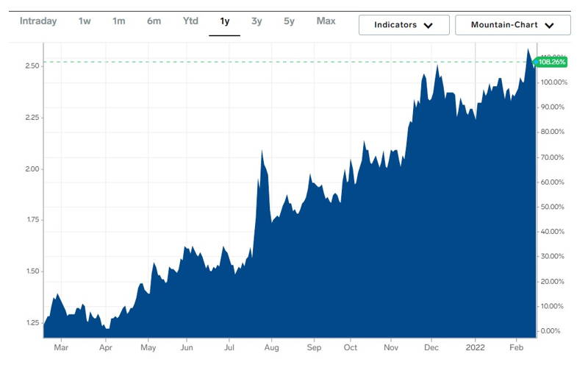Select the Max time range
The width and height of the screenshot is (588, 376).
[326, 21]
